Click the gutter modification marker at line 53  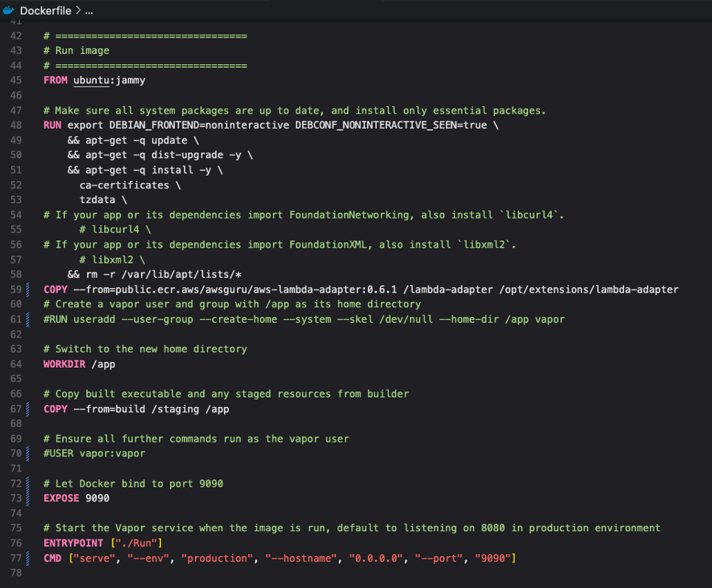click(29, 199)
